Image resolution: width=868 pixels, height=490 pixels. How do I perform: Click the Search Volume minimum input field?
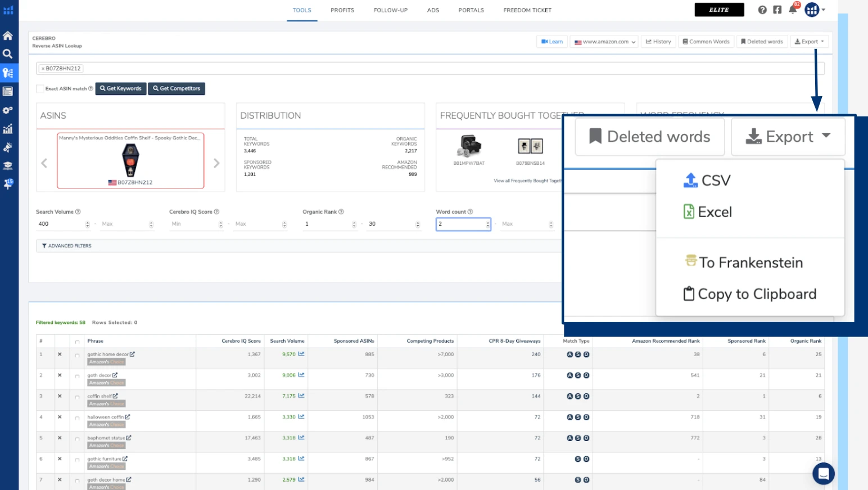click(60, 224)
